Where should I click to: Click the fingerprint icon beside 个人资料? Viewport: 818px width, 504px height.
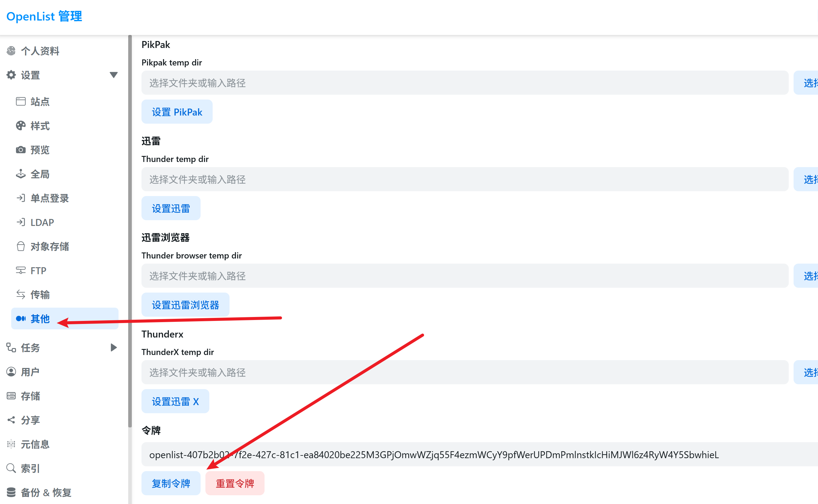click(x=11, y=51)
